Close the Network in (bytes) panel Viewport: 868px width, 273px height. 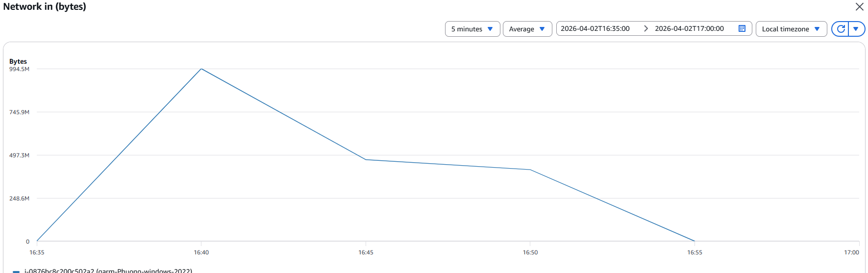coord(859,7)
